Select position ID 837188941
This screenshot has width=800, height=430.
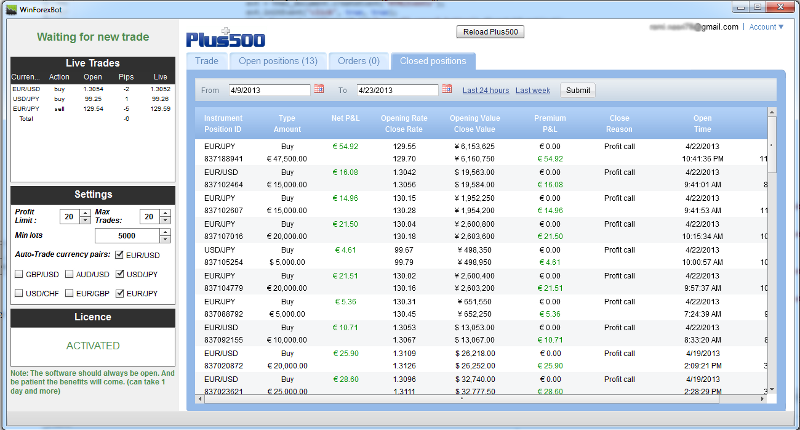coord(223,159)
